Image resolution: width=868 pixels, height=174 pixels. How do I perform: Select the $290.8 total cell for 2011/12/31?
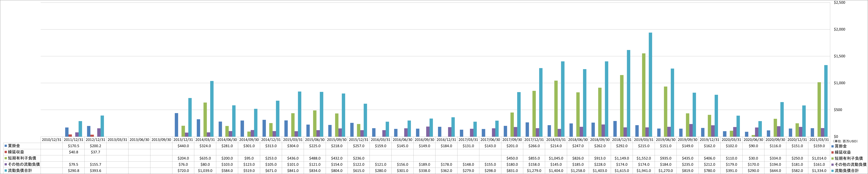pos(74,171)
